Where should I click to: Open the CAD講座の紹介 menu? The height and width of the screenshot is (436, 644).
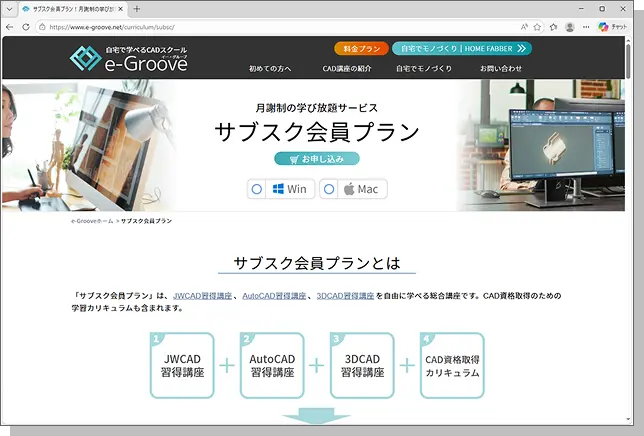[x=347, y=69]
